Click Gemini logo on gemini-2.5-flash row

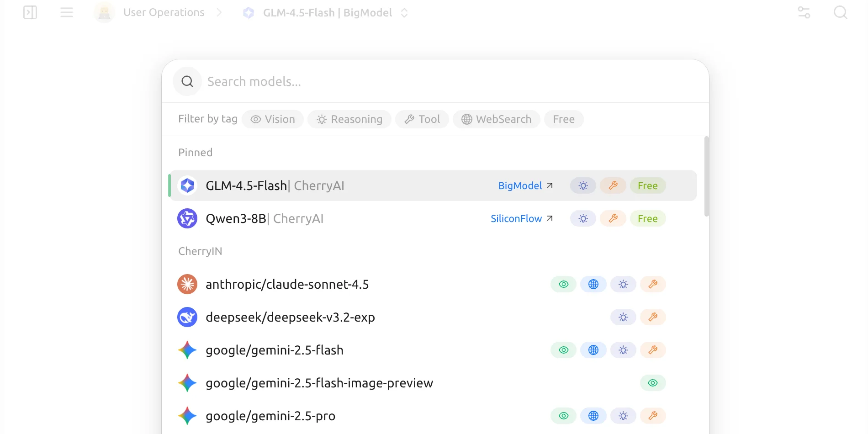(x=187, y=350)
